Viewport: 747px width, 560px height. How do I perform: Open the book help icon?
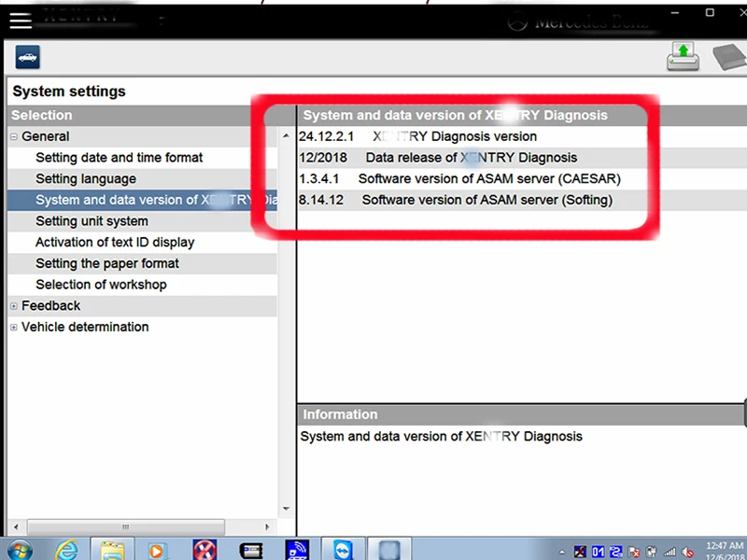(x=730, y=57)
